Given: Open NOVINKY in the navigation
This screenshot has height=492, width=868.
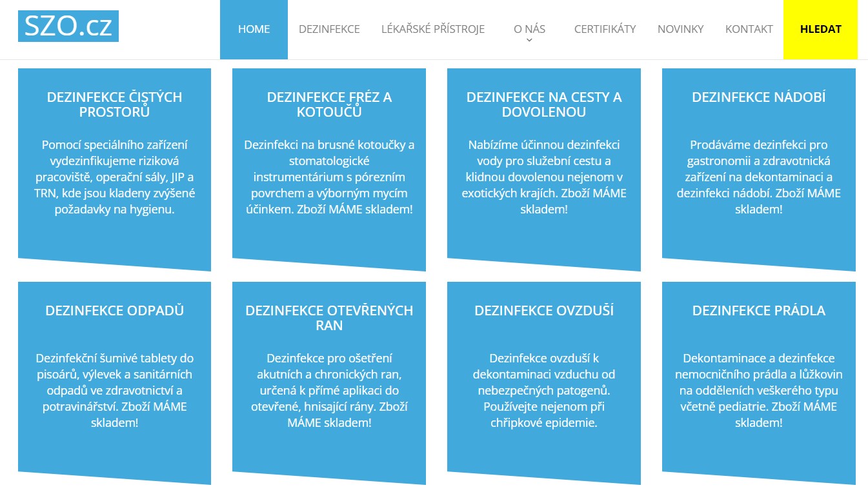Looking at the screenshot, I should pyautogui.click(x=680, y=29).
